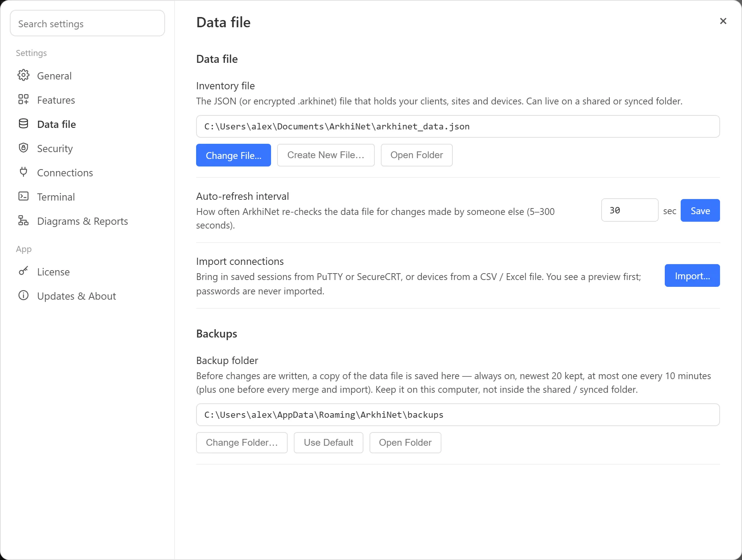The height and width of the screenshot is (560, 742).
Task: Click the 'Auto-refresh interval' label
Action: [x=243, y=196]
